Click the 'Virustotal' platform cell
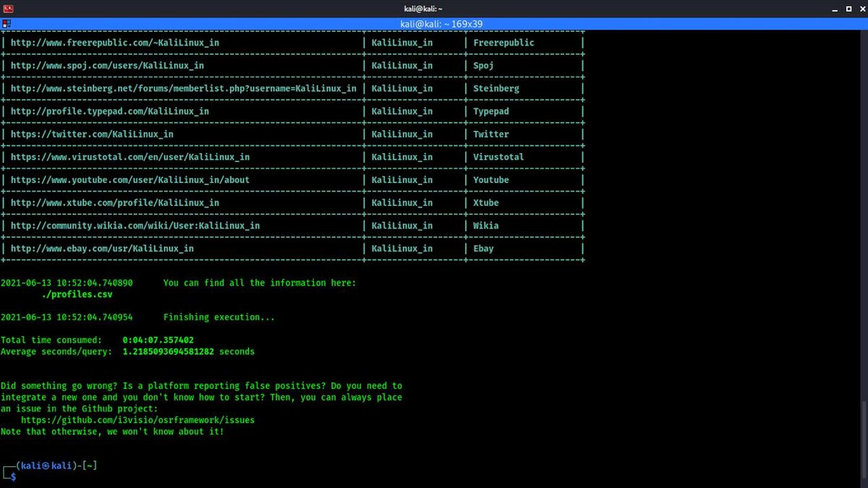The height and width of the screenshot is (488, 868). pos(499,157)
